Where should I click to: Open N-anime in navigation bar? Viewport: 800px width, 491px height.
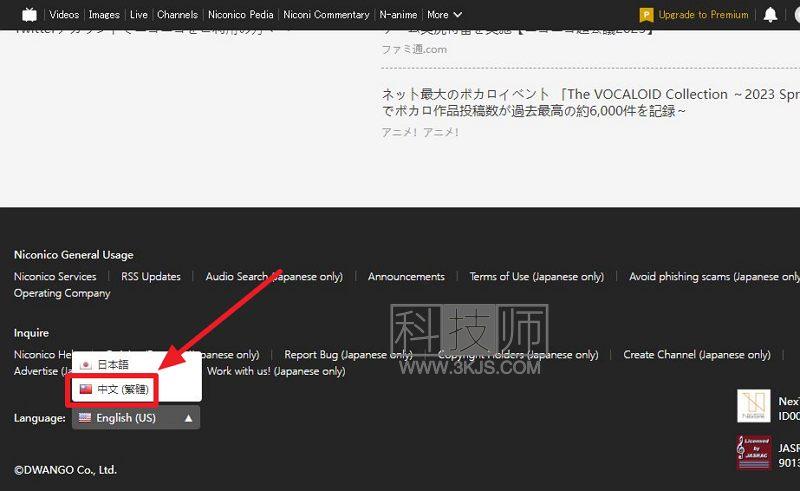pyautogui.click(x=398, y=15)
